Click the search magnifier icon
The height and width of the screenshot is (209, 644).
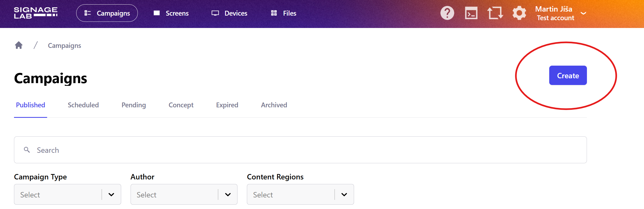(27, 150)
